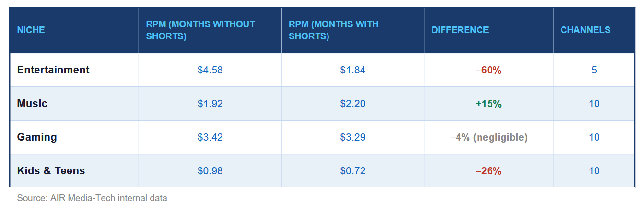Click the Entertainment channels count 5
The height and width of the screenshot is (217, 644).
(x=594, y=70)
